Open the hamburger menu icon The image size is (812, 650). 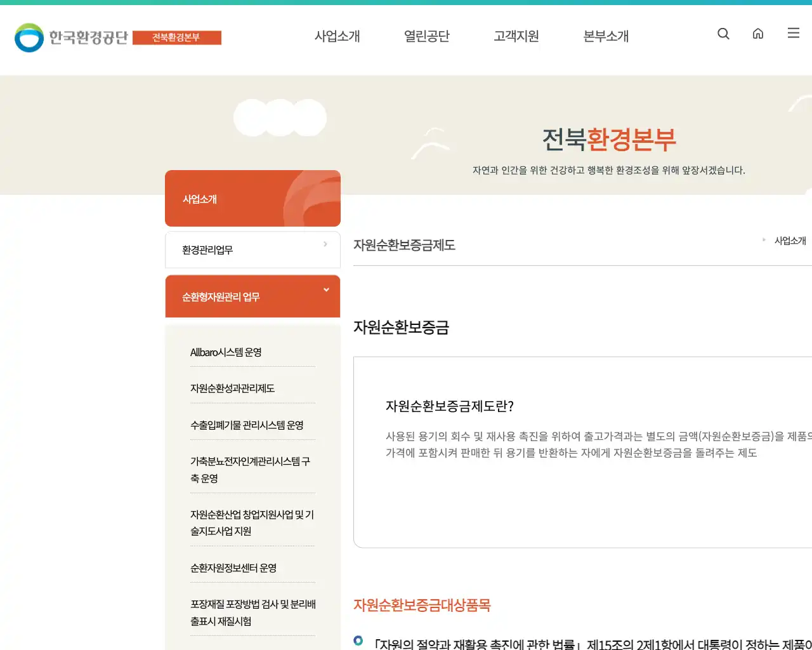793,33
